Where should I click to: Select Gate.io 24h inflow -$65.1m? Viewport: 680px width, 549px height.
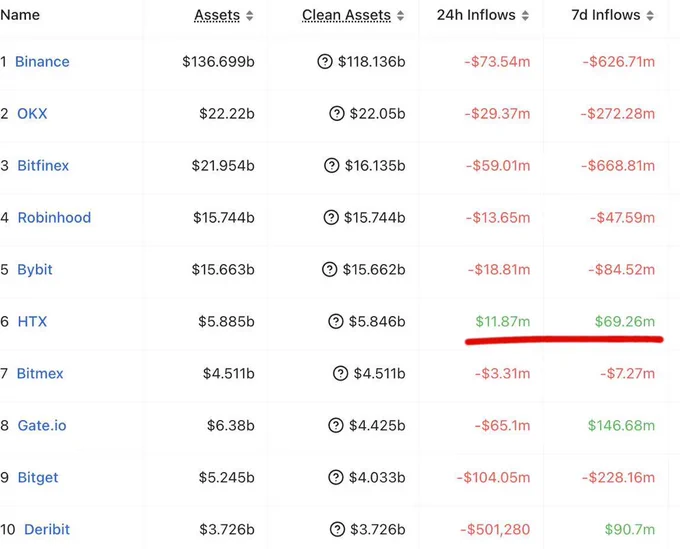pos(503,425)
